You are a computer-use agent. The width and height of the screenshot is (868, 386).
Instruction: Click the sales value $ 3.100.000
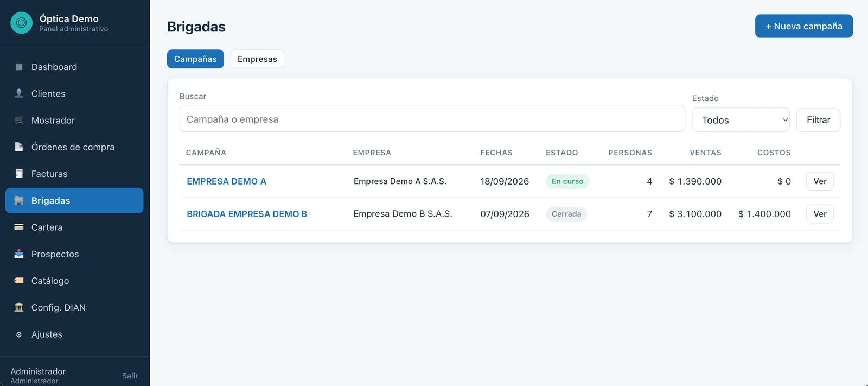[695, 214]
